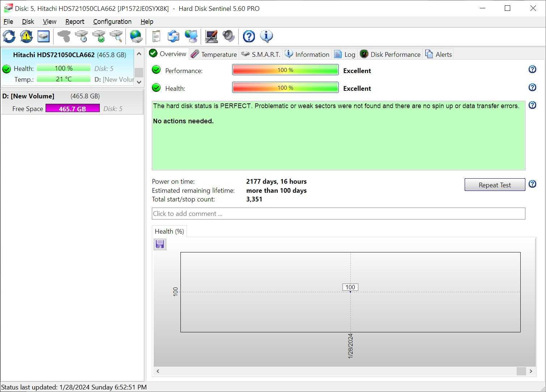Click the disk list scroll up arrow
Image resolution: width=546 pixels, height=392 pixels.
(139, 54)
